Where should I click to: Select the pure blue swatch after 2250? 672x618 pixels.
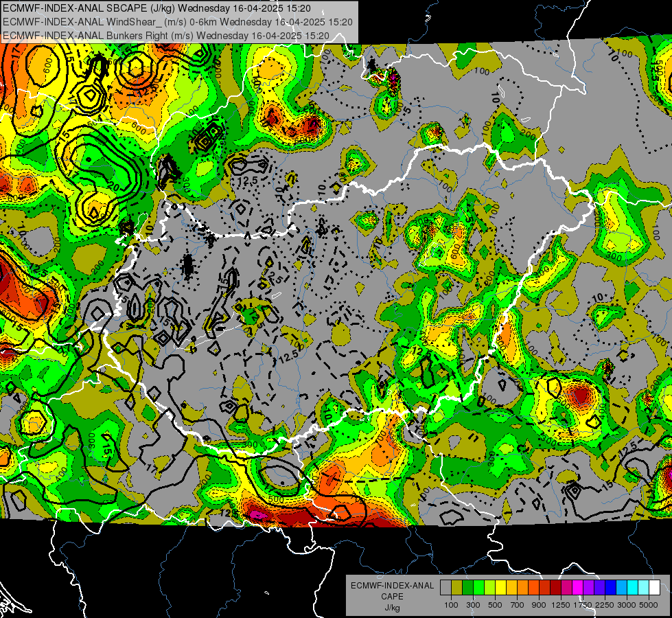611,588
